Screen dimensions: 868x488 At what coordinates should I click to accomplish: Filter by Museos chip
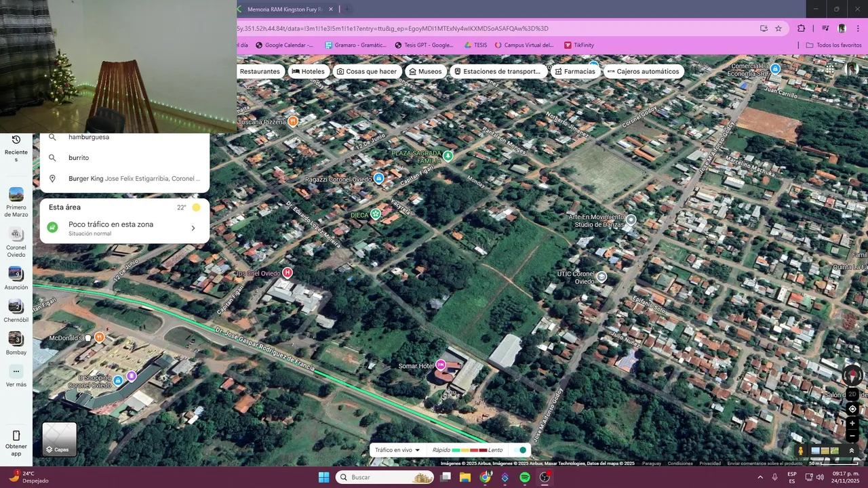(425, 71)
